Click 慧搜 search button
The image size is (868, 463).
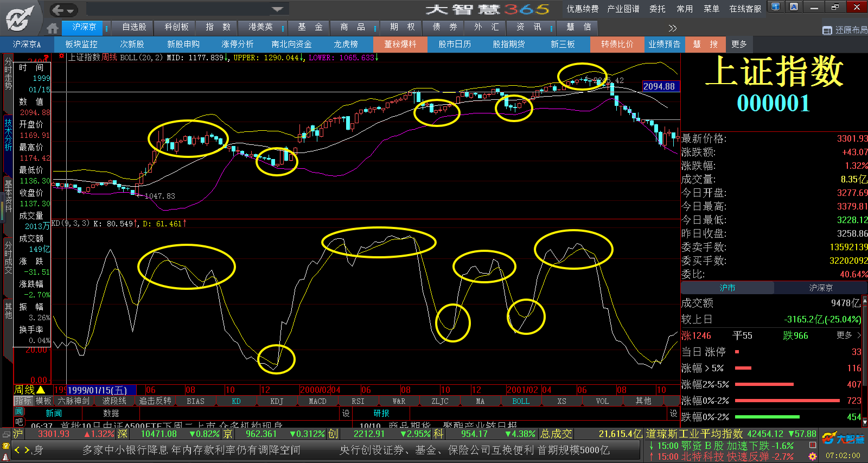click(705, 45)
